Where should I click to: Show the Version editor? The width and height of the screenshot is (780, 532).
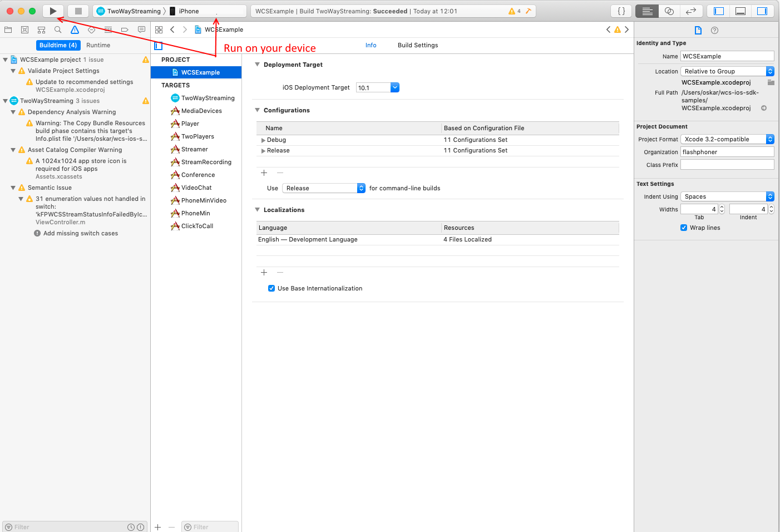pyautogui.click(x=691, y=11)
